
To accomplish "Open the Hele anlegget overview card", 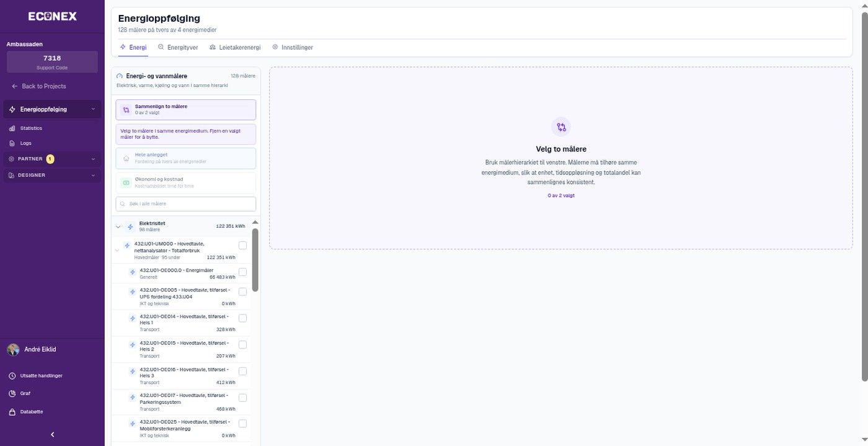I will pos(185,158).
